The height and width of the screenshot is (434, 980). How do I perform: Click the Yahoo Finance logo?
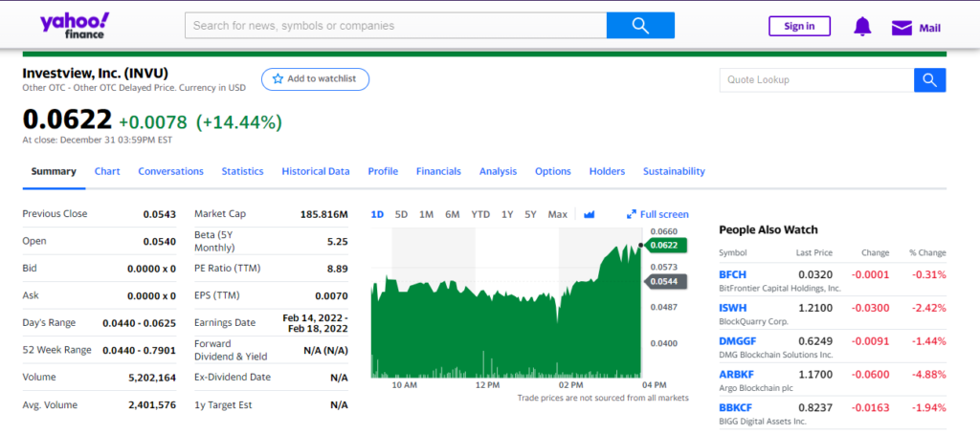(x=75, y=26)
